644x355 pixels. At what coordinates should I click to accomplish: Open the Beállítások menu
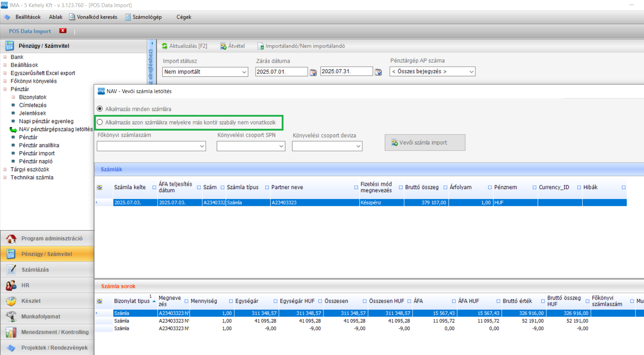click(x=28, y=17)
